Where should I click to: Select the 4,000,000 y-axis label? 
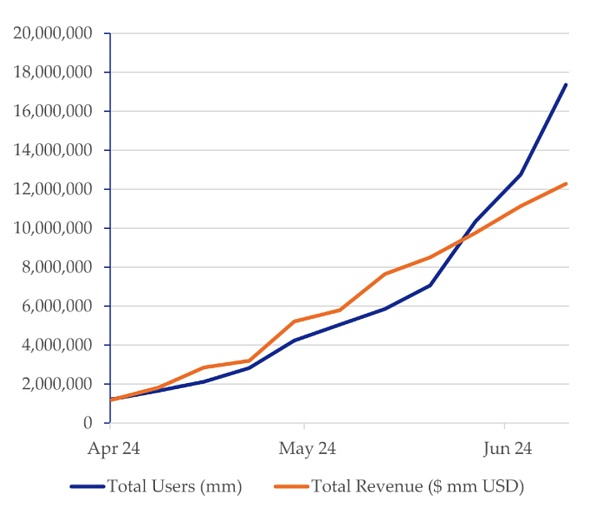tap(57, 345)
